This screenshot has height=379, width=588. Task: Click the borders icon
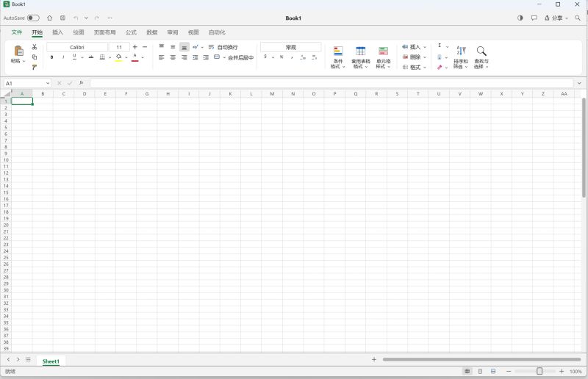point(102,57)
